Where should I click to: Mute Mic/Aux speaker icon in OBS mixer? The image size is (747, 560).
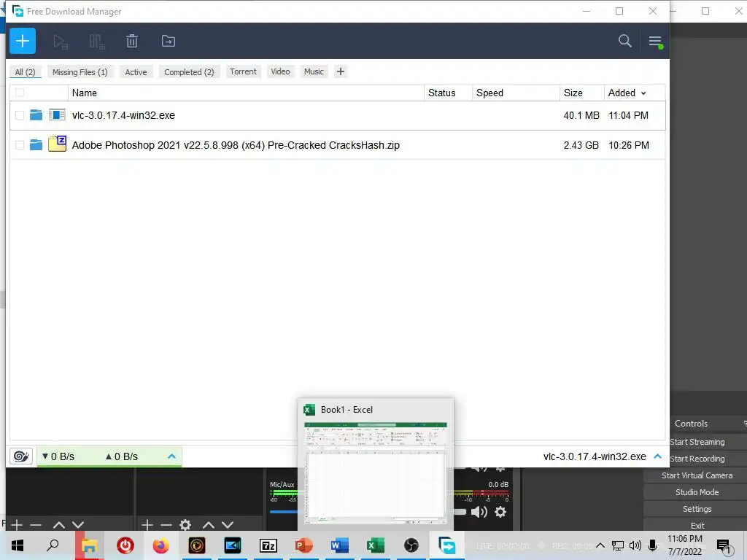click(x=479, y=512)
